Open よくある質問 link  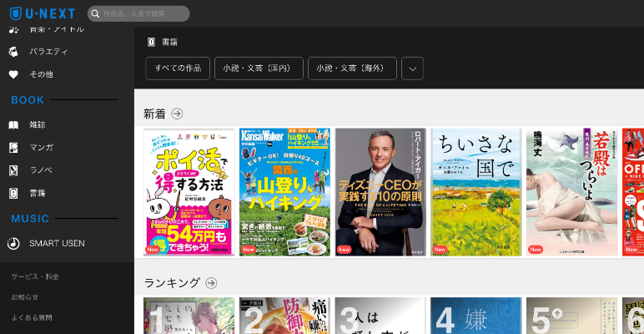pos(32,317)
